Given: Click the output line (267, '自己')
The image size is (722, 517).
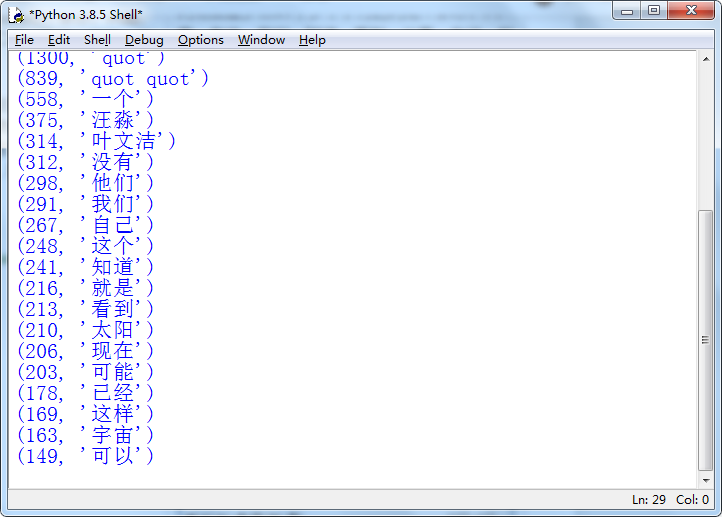Looking at the screenshot, I should click(85, 226).
